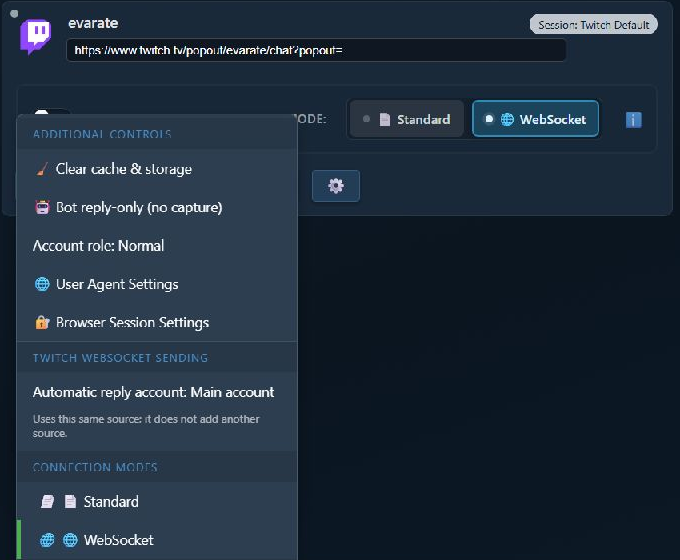Open Browser Session Settings

point(157,322)
